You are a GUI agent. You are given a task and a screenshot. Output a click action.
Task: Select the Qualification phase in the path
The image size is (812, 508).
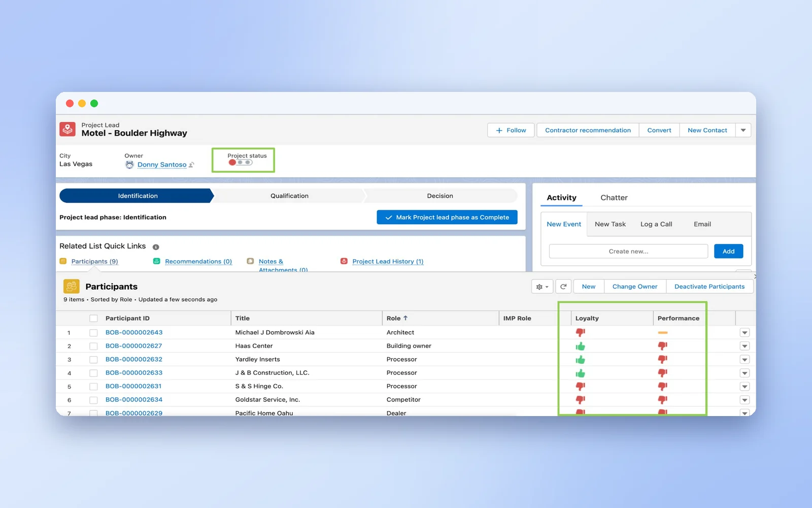289,196
